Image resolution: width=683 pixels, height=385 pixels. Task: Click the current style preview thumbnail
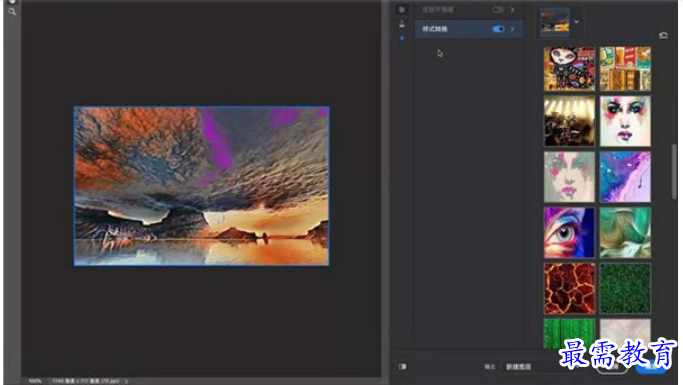click(x=555, y=22)
